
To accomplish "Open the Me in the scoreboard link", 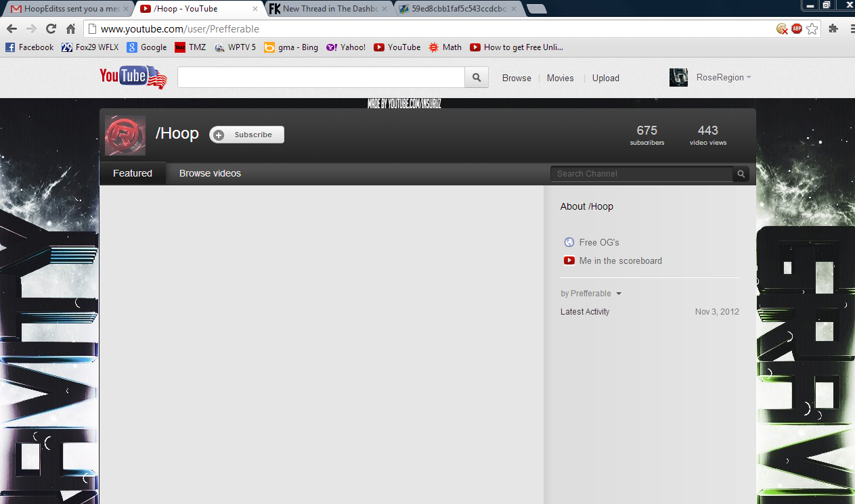I will click(621, 260).
